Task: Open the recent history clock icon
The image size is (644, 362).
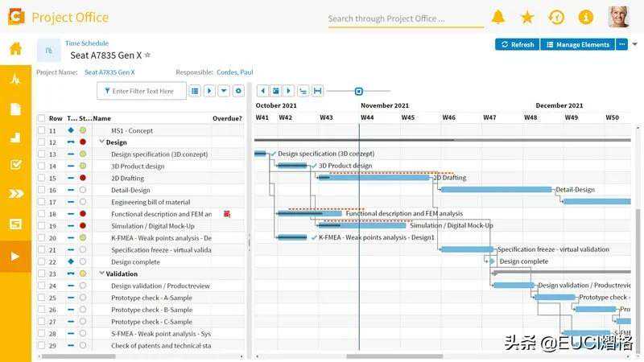Action: (556, 17)
